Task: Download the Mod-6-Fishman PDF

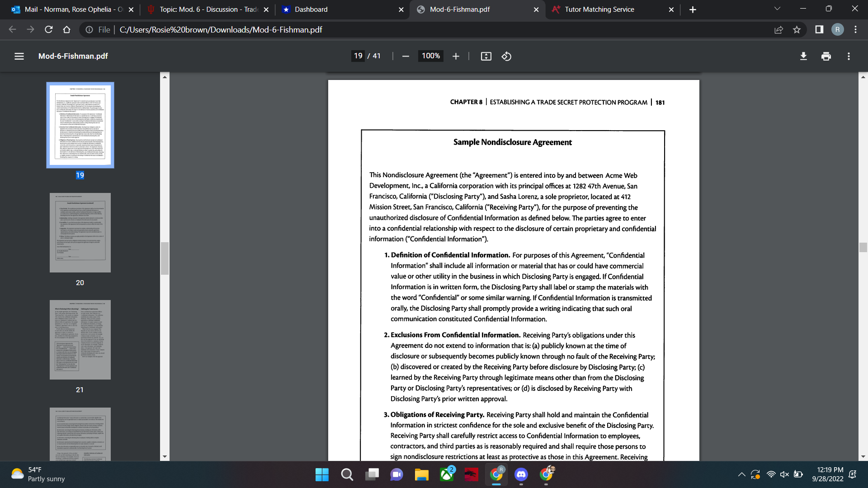Action: (803, 56)
